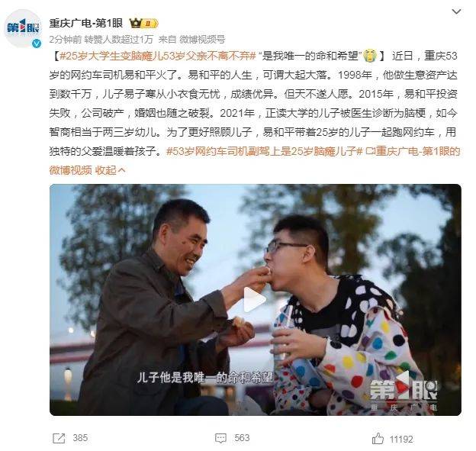The image size is (476, 451).
Task: Click the repost count 385
Action: tap(80, 438)
